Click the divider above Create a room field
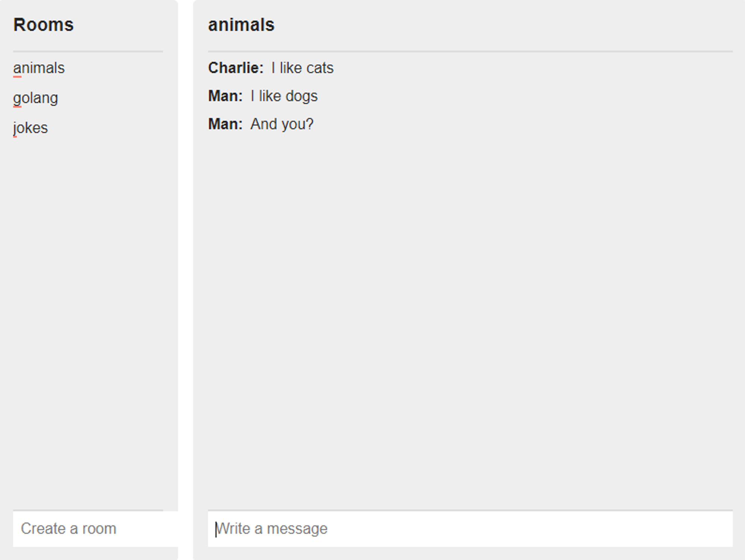Image resolution: width=745 pixels, height=560 pixels. pyautogui.click(x=88, y=510)
